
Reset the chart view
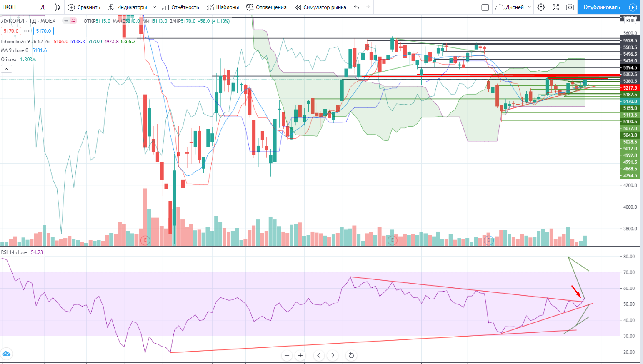click(351, 355)
